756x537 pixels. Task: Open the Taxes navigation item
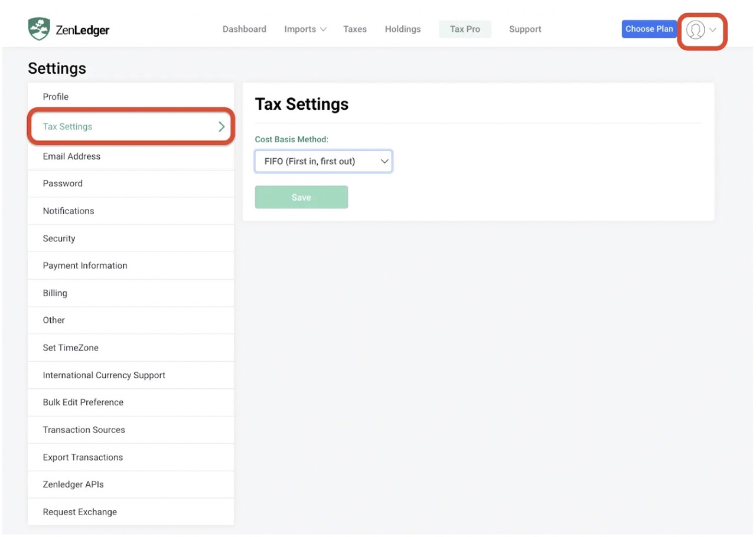(354, 29)
